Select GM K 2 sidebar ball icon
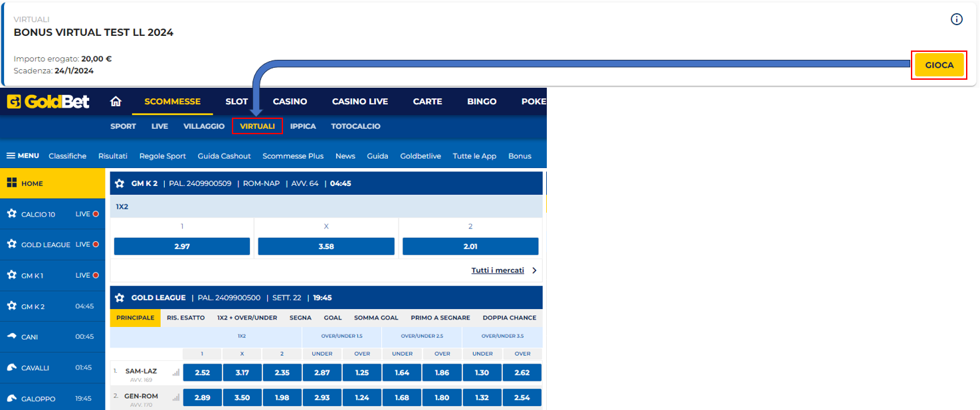The width and height of the screenshot is (980, 410). [x=11, y=306]
